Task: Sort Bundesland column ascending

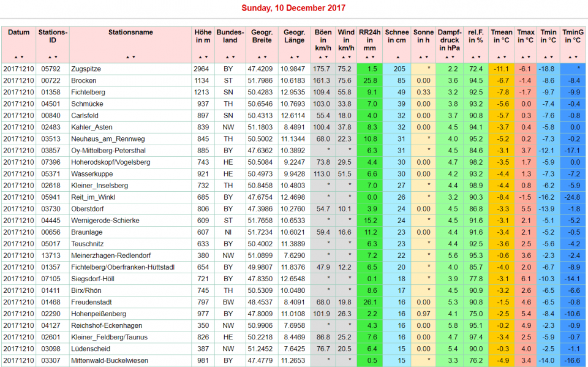Action: [x=227, y=57]
